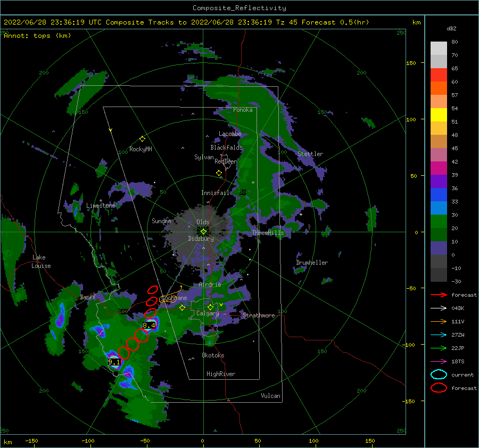Click the Drumheller label
This screenshot has width=479, height=448.
[312, 263]
